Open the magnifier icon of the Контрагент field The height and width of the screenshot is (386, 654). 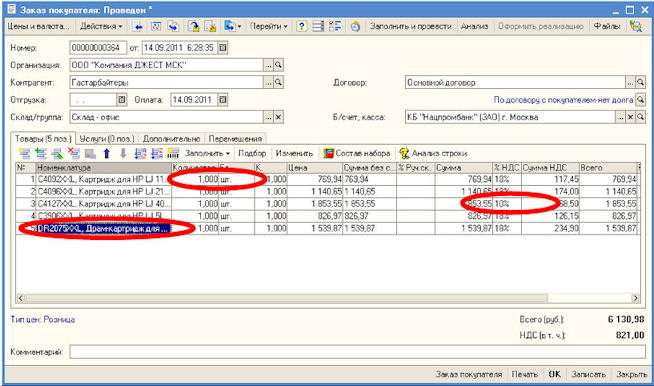tap(279, 83)
